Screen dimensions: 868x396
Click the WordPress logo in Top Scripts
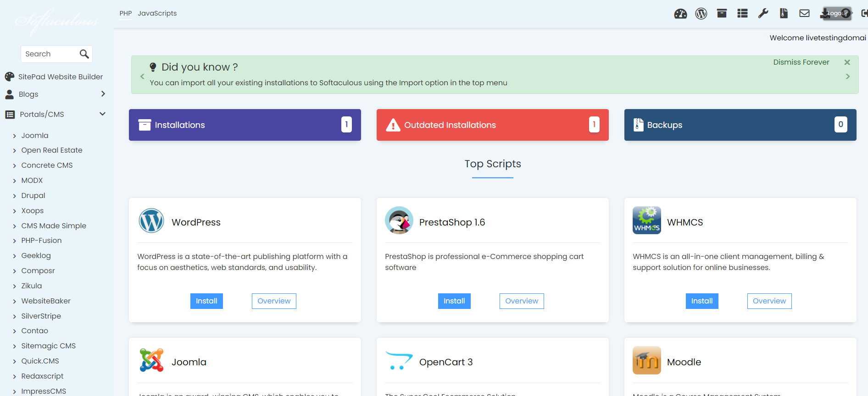coord(151,220)
